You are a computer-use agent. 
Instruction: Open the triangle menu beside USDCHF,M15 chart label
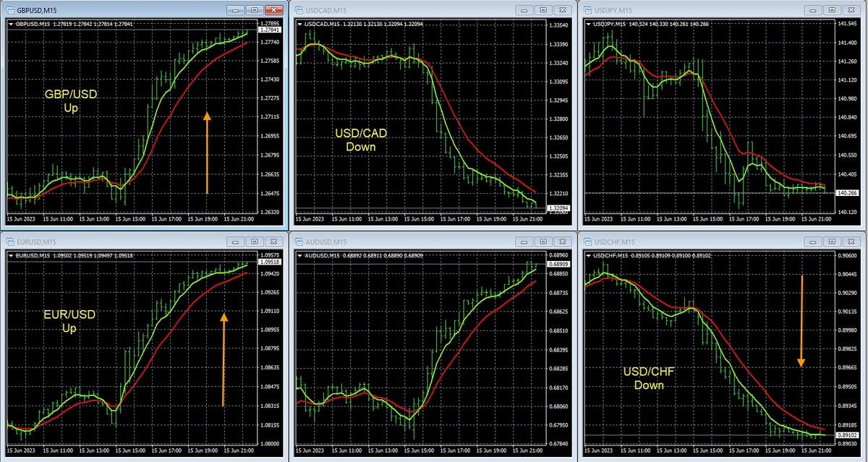click(x=587, y=255)
